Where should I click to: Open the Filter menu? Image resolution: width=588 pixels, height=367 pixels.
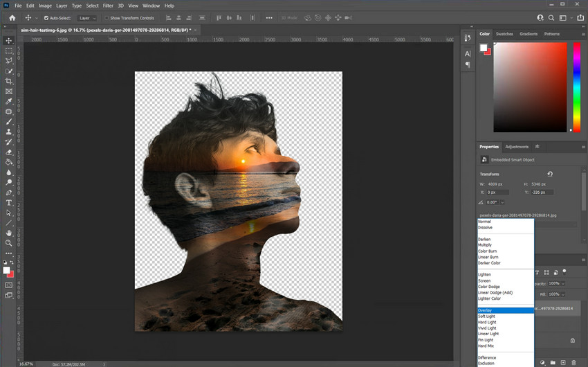tap(108, 6)
